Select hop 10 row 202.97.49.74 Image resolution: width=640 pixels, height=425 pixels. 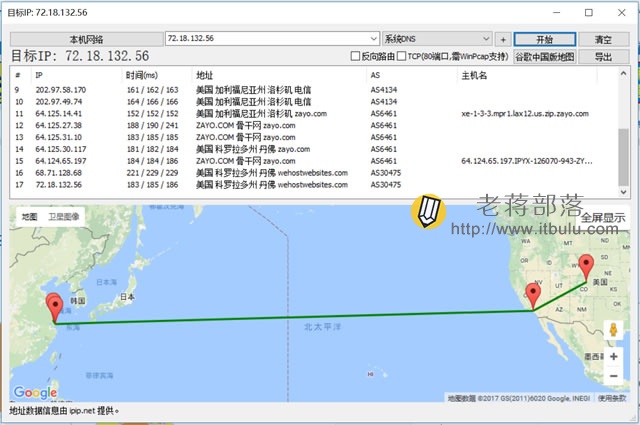tap(313, 102)
